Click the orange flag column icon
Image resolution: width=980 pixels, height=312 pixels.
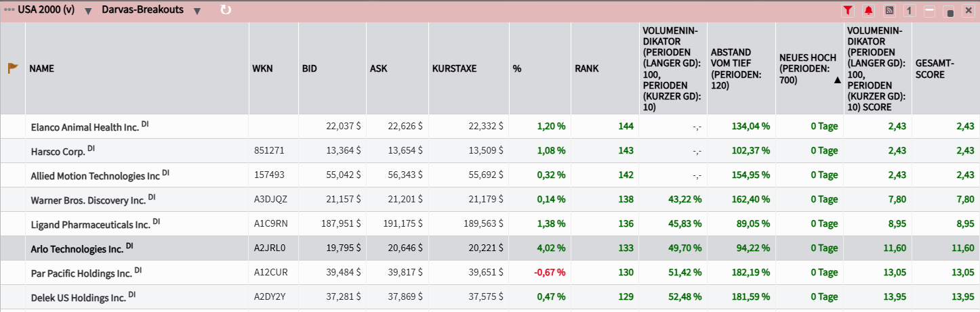(x=12, y=68)
